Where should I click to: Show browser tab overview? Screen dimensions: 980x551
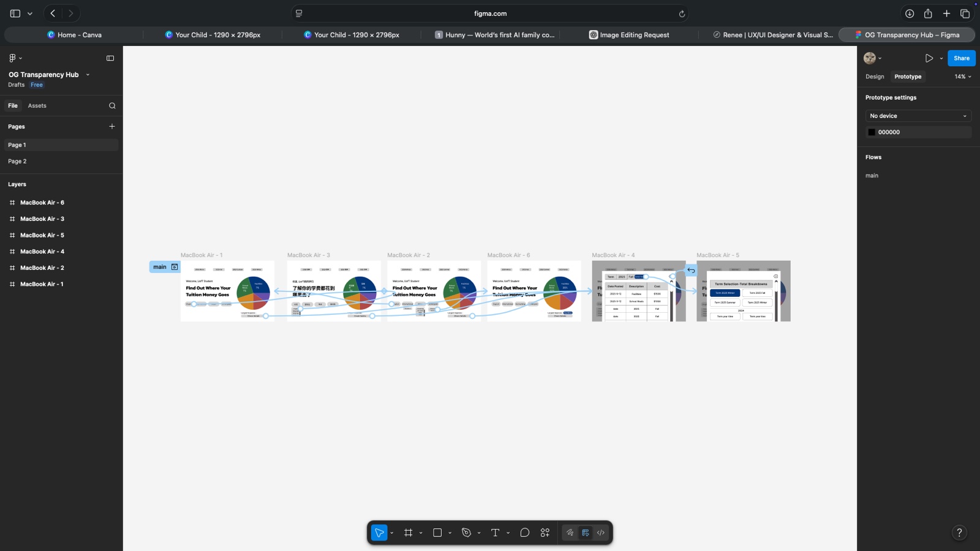coord(965,13)
